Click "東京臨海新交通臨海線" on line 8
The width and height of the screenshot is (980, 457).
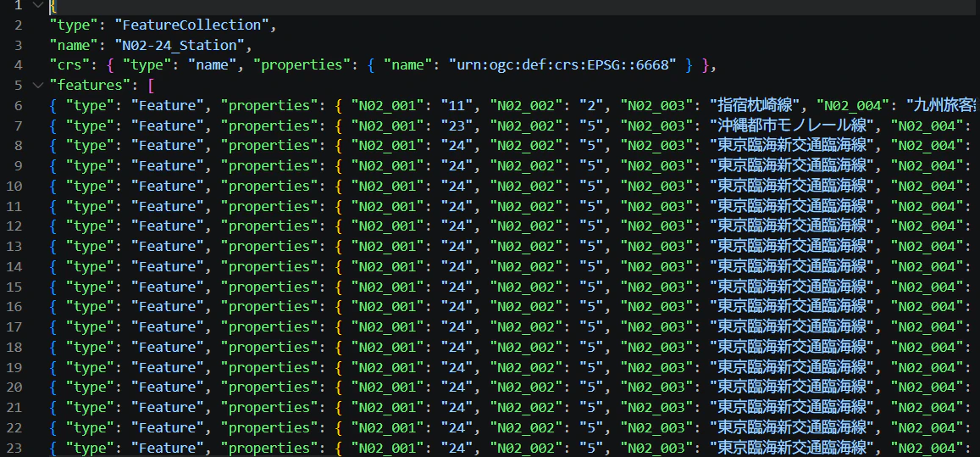[792, 146]
